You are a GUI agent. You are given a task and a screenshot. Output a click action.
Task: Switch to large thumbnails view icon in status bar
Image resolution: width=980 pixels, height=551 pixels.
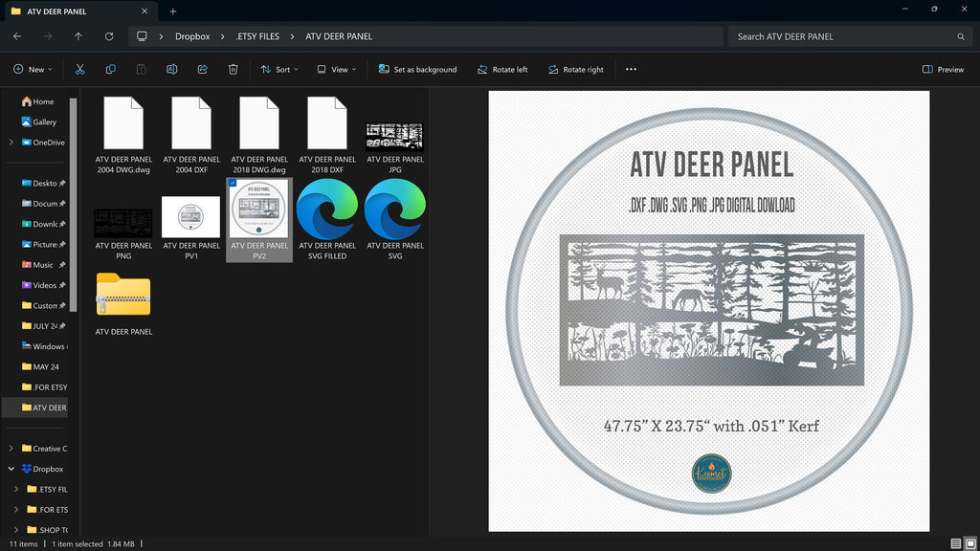(x=970, y=543)
